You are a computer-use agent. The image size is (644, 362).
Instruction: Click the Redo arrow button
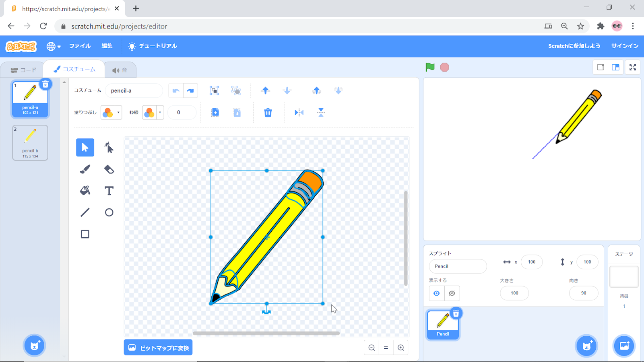190,90
